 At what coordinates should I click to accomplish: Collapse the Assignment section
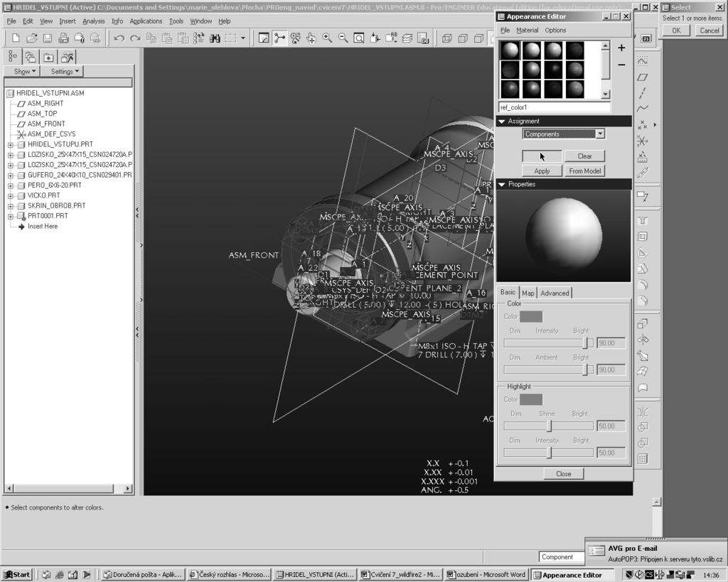coord(501,121)
